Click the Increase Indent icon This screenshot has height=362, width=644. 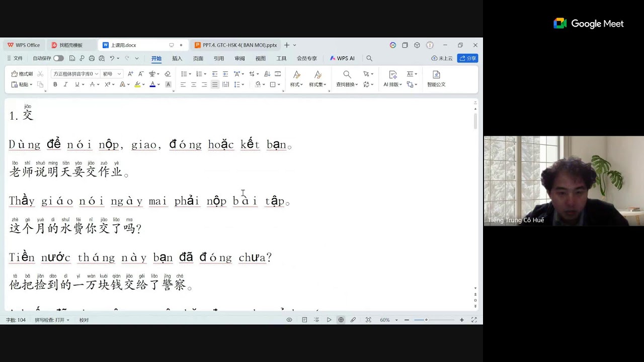[225, 74]
